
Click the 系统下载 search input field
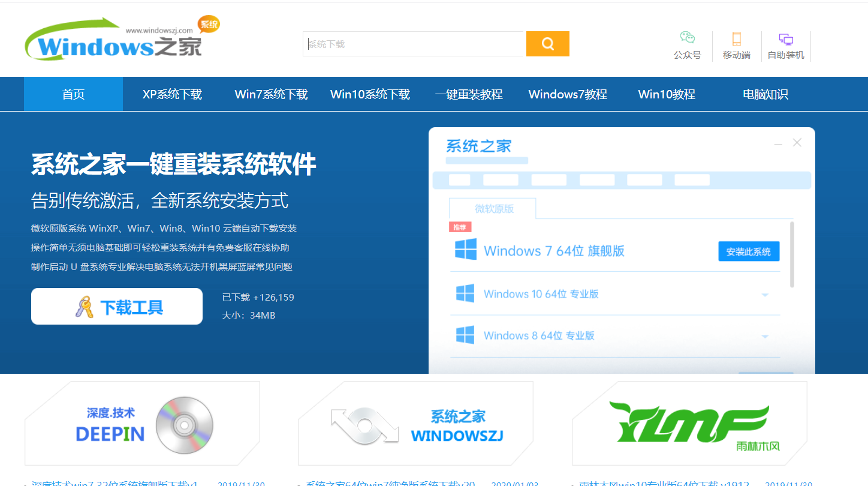tap(414, 44)
